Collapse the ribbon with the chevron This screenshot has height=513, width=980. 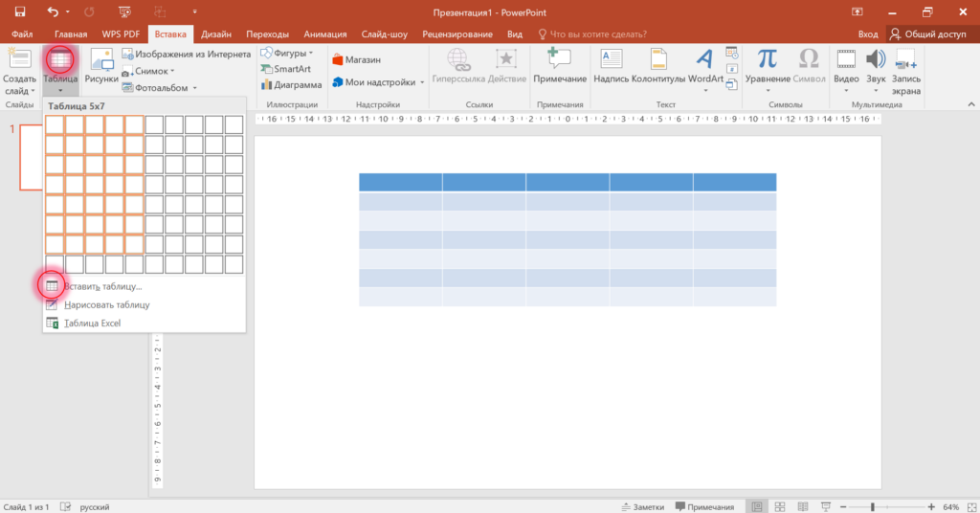[971, 104]
